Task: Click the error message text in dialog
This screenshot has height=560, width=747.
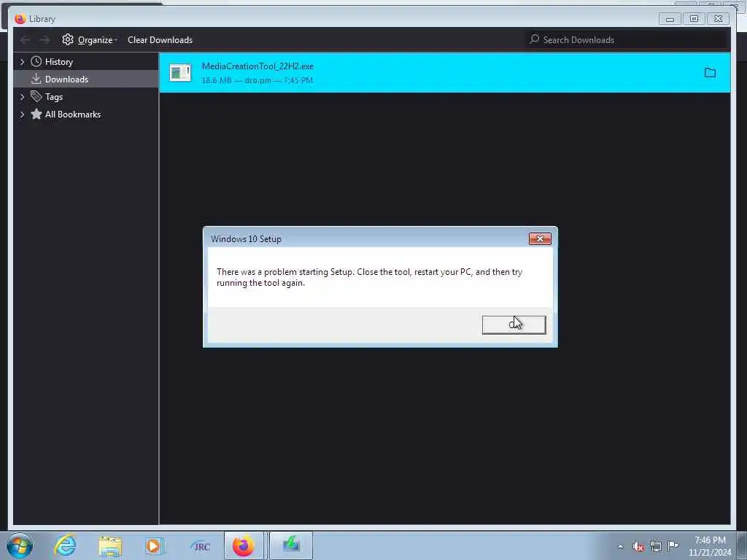Action: 369,277
